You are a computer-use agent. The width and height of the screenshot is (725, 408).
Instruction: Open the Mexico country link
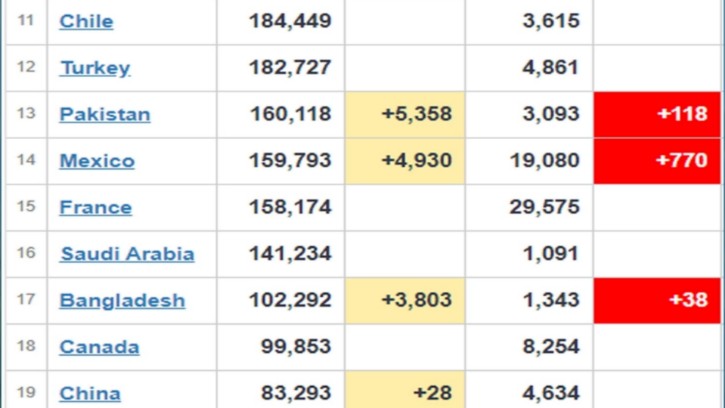coord(97,161)
